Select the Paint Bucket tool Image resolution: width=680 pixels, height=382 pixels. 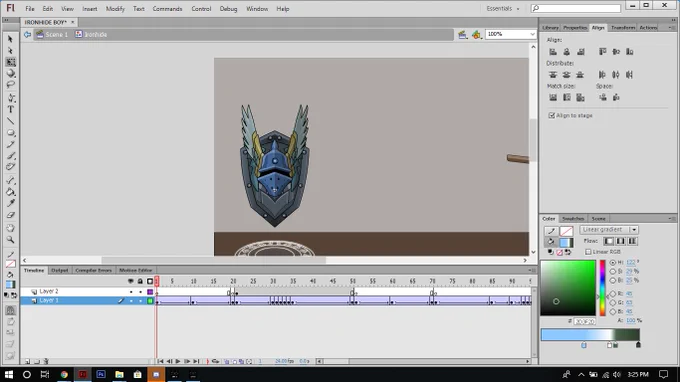(10, 192)
